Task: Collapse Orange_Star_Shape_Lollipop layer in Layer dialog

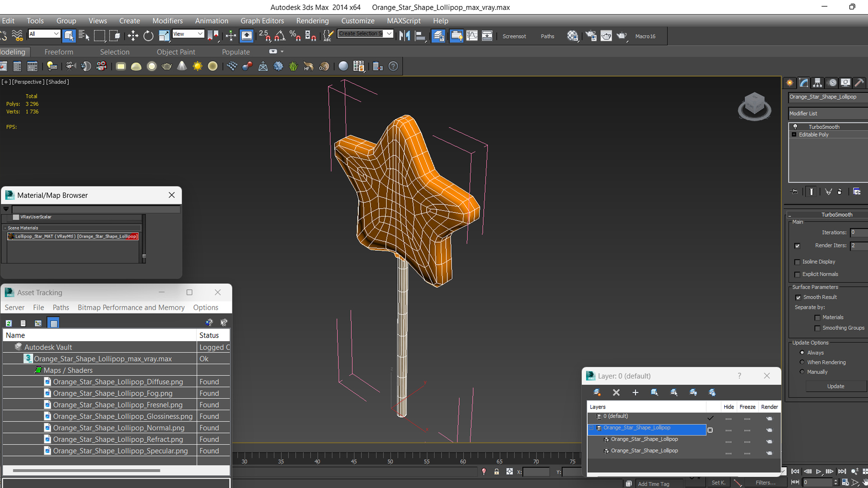Action: coord(591,428)
